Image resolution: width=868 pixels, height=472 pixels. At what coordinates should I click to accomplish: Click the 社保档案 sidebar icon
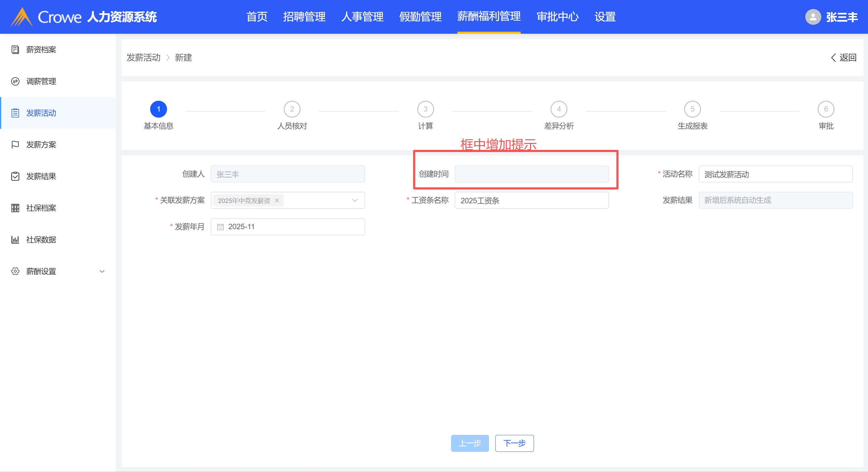[15, 208]
